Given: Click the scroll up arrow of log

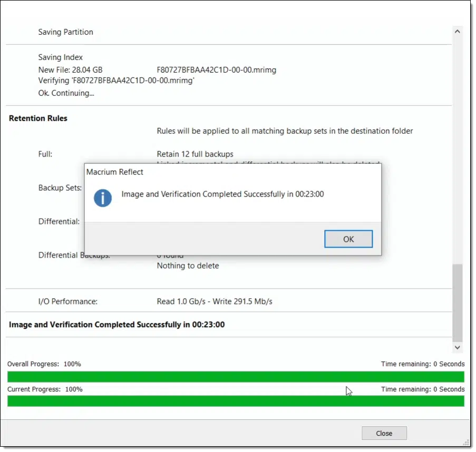Looking at the screenshot, I should (458, 32).
